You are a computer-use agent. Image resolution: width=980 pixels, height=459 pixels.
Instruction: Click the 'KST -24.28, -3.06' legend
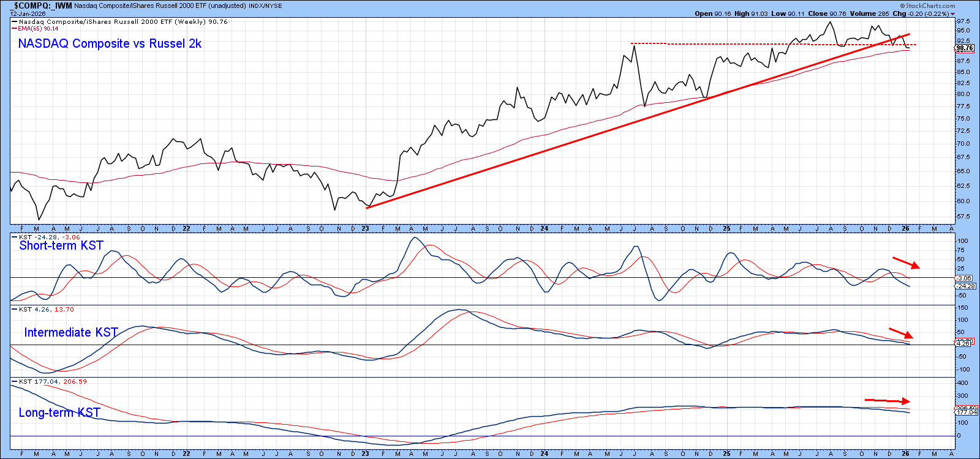50,237
